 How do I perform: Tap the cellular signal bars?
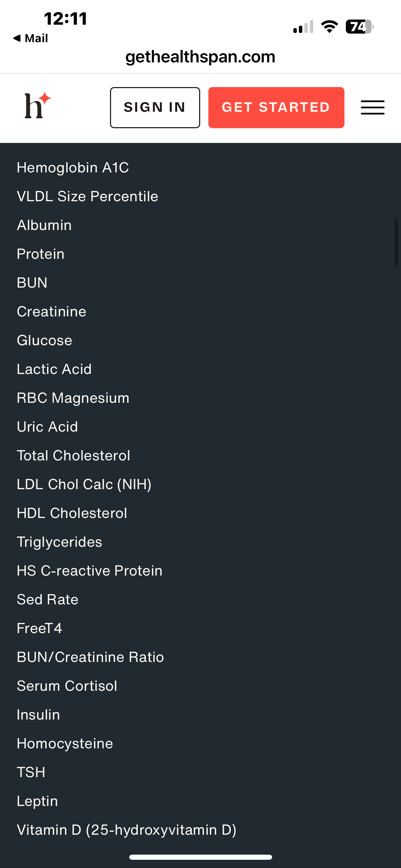click(x=303, y=27)
